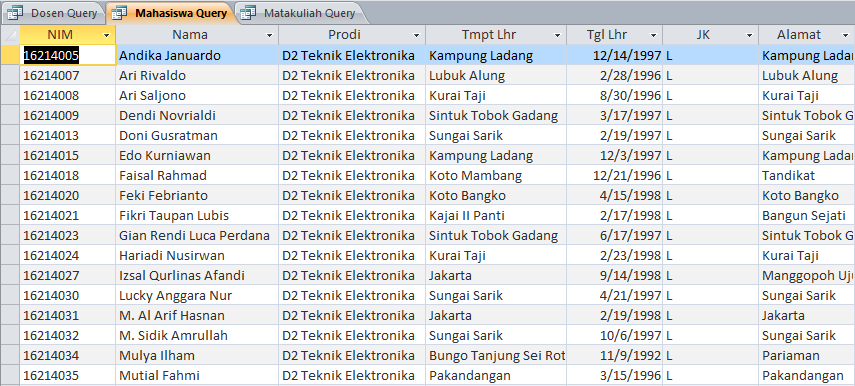
Task: Select the NIM column header
Action: (68, 35)
